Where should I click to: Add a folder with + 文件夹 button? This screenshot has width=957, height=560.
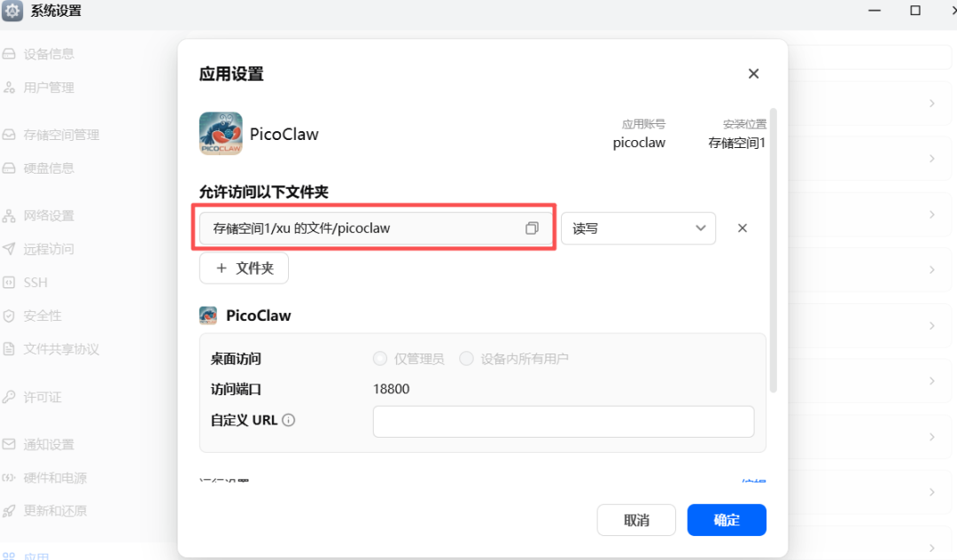click(245, 268)
